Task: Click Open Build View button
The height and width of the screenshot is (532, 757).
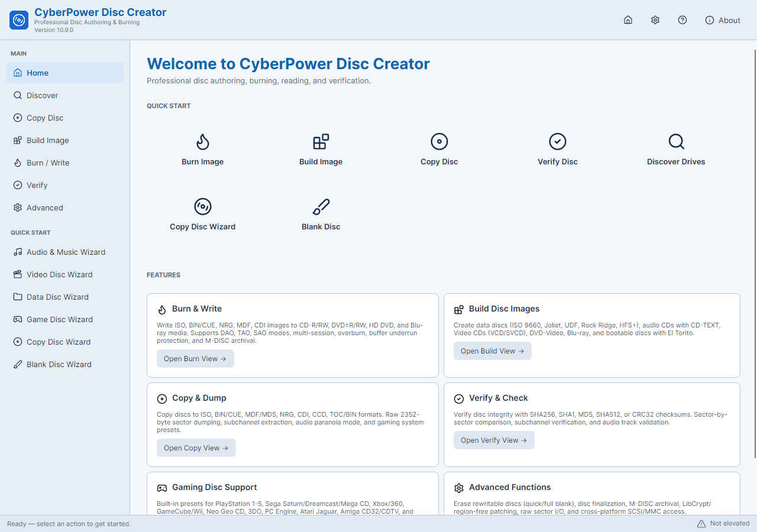Action: pos(493,351)
